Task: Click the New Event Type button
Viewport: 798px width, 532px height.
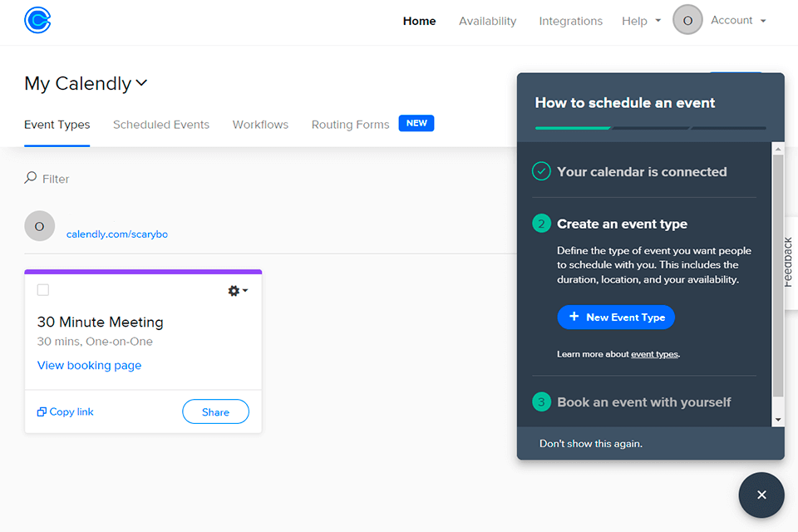Action: 616,318
